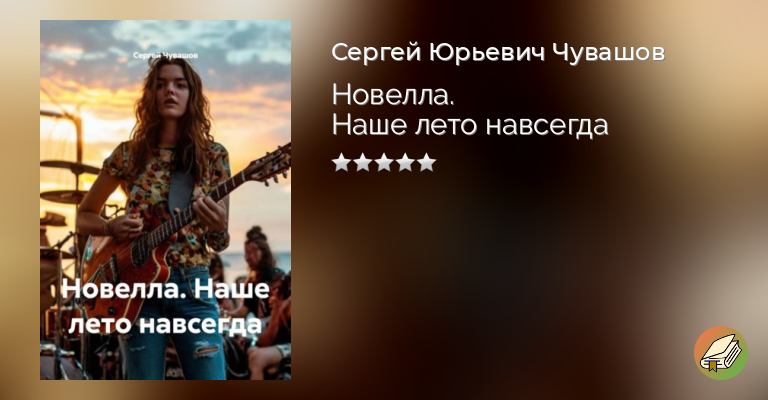The height and width of the screenshot is (400, 768).
Task: Click the 'Новелла.' title line
Action: (x=393, y=95)
